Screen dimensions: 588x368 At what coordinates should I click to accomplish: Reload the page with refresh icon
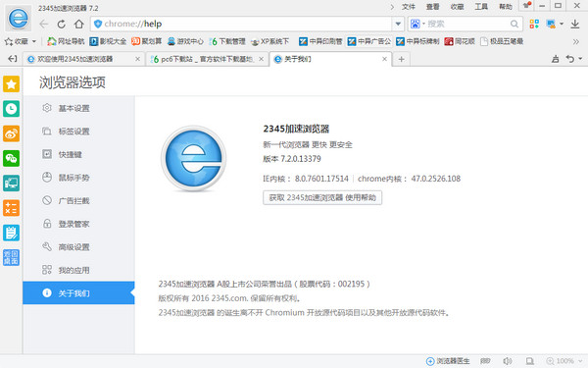pos(62,24)
